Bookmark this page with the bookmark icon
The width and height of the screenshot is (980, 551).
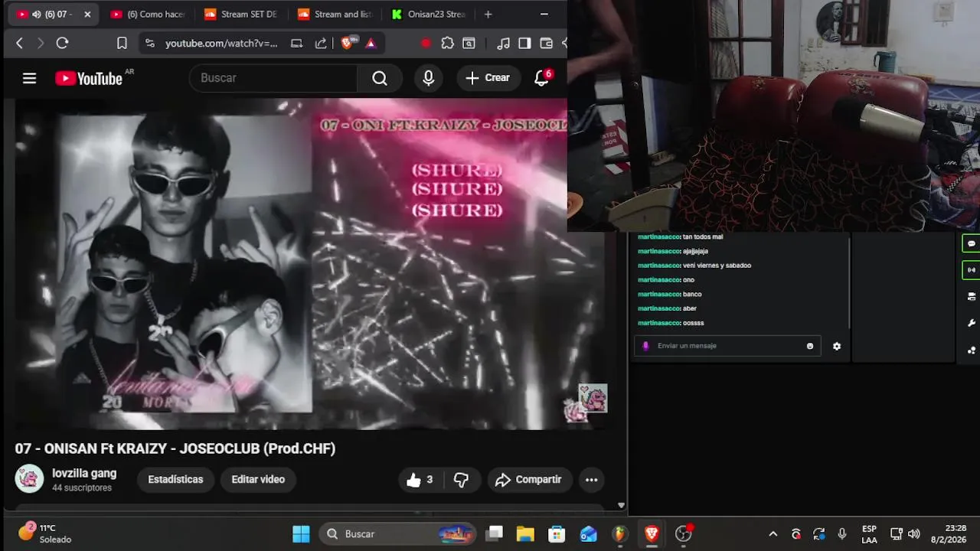point(122,44)
